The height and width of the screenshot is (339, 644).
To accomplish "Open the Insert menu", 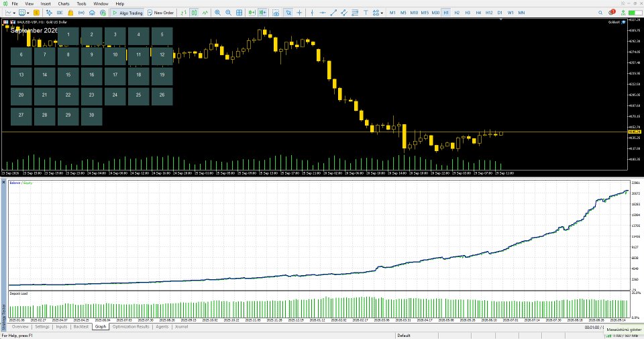I will click(x=46, y=4).
